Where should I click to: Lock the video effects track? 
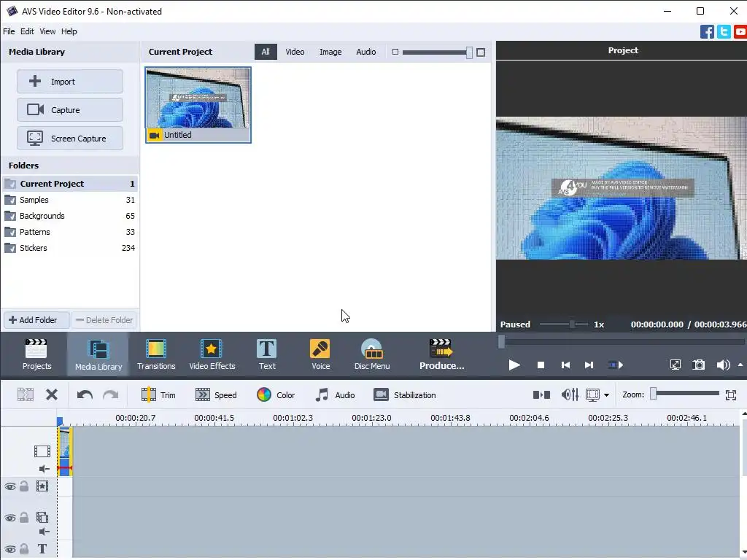pos(24,486)
